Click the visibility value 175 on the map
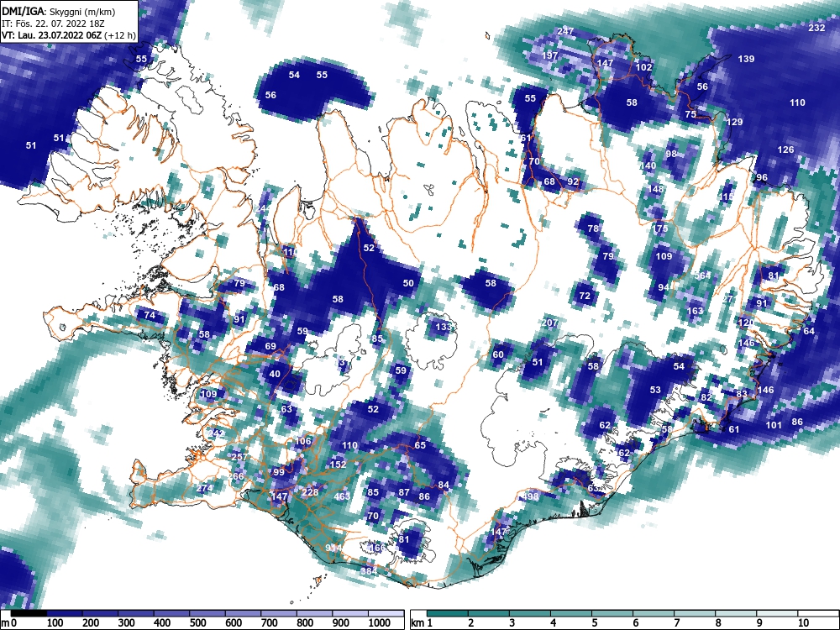Viewport: 840px width, 630px height. click(659, 228)
